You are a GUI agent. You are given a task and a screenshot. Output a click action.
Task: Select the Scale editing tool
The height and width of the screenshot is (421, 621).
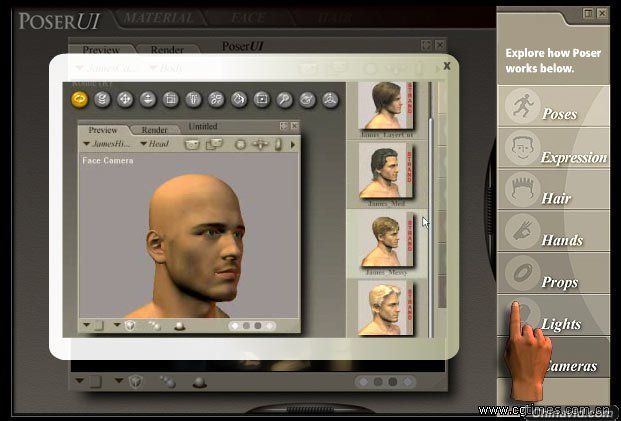point(171,99)
